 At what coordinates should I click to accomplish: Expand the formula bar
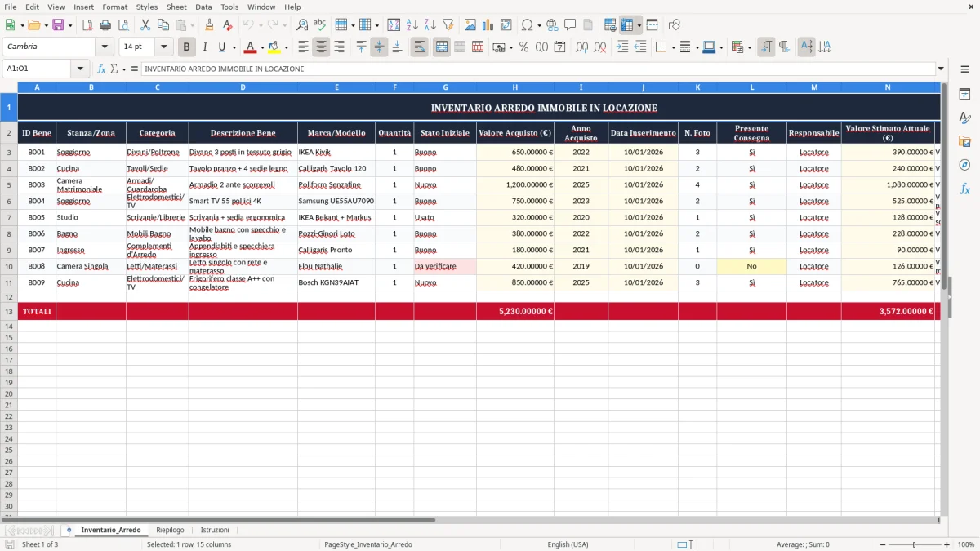[941, 69]
